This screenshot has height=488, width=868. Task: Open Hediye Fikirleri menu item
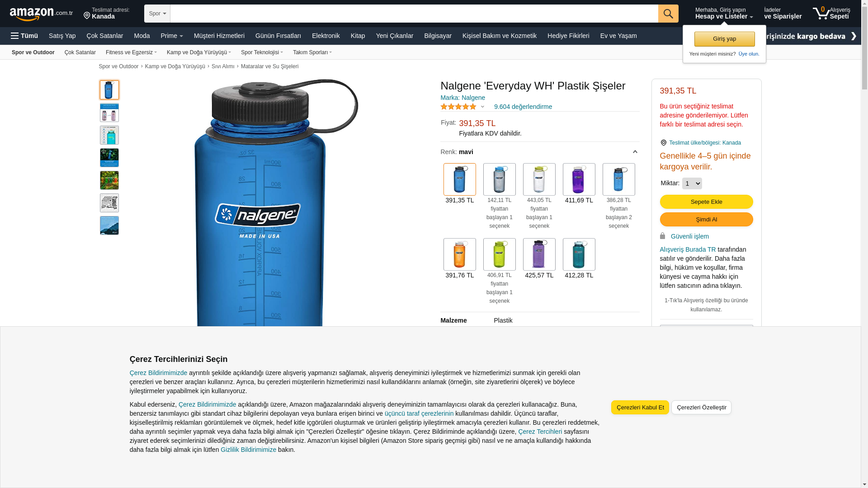[x=568, y=36]
